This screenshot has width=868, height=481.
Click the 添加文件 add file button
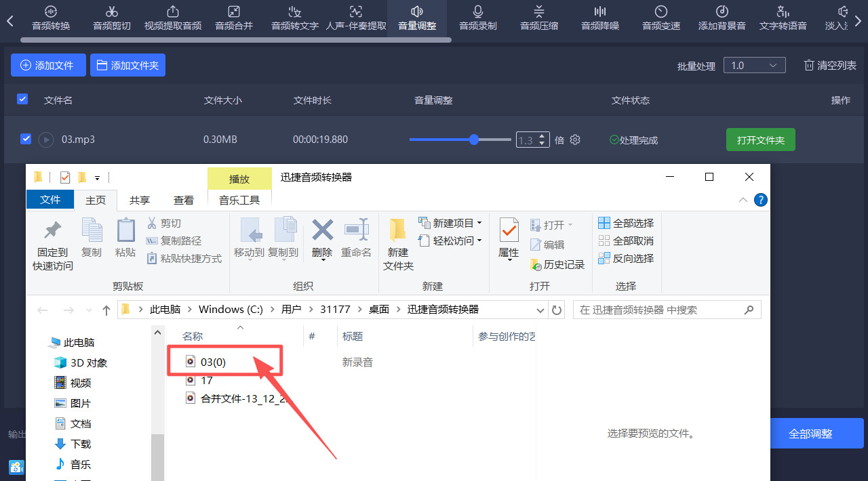coord(48,65)
